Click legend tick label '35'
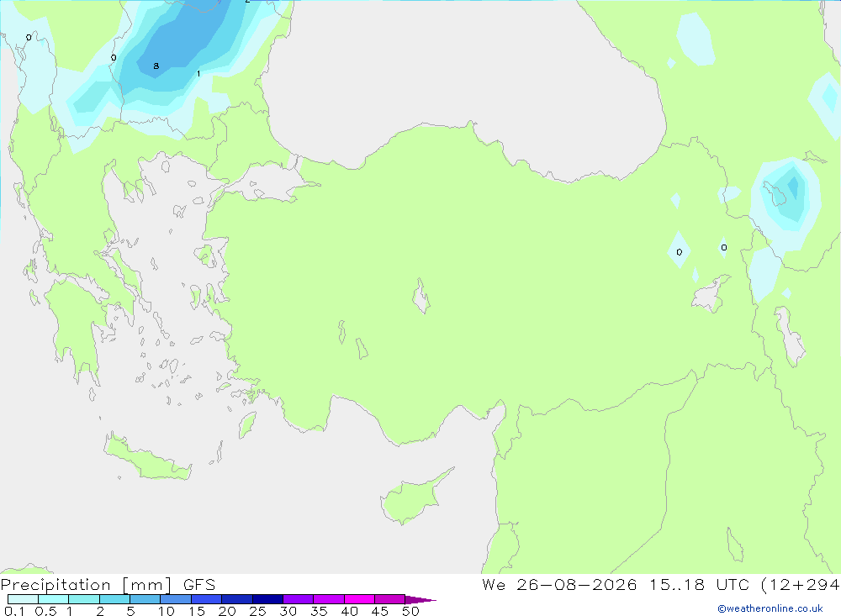This screenshot has width=841, height=616. click(x=319, y=611)
